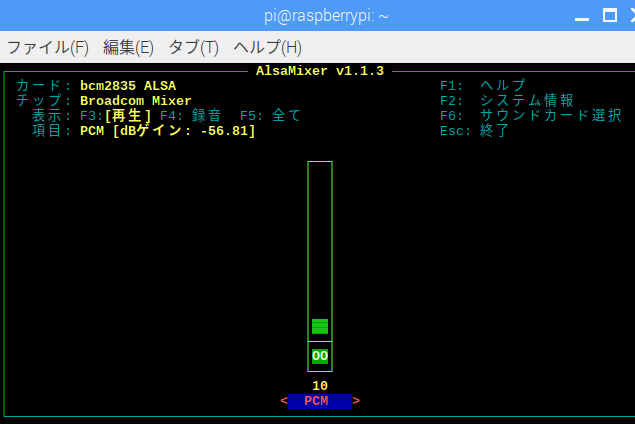Click the PCM volume bar

[320, 250]
